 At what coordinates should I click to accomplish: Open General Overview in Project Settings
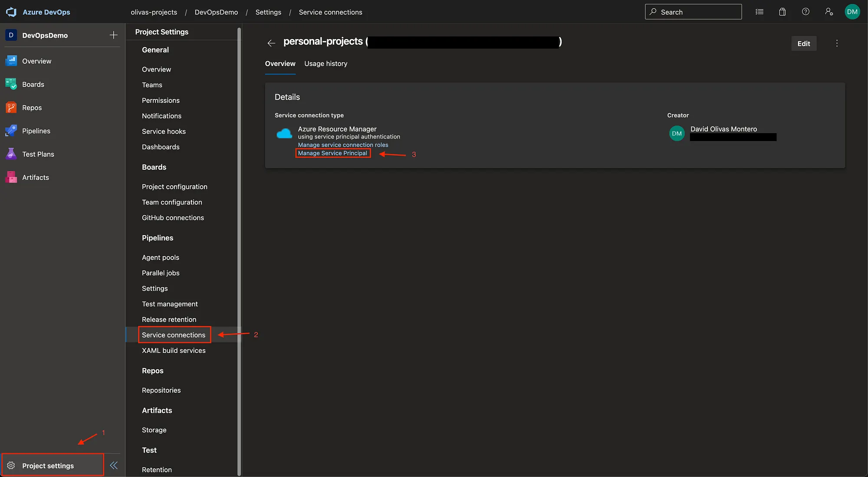coord(156,69)
